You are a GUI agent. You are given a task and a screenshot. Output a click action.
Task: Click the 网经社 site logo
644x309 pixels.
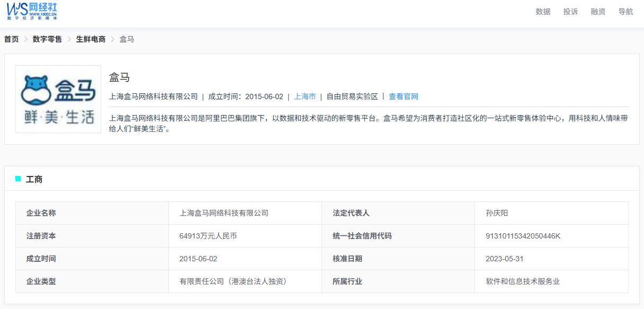[32, 11]
